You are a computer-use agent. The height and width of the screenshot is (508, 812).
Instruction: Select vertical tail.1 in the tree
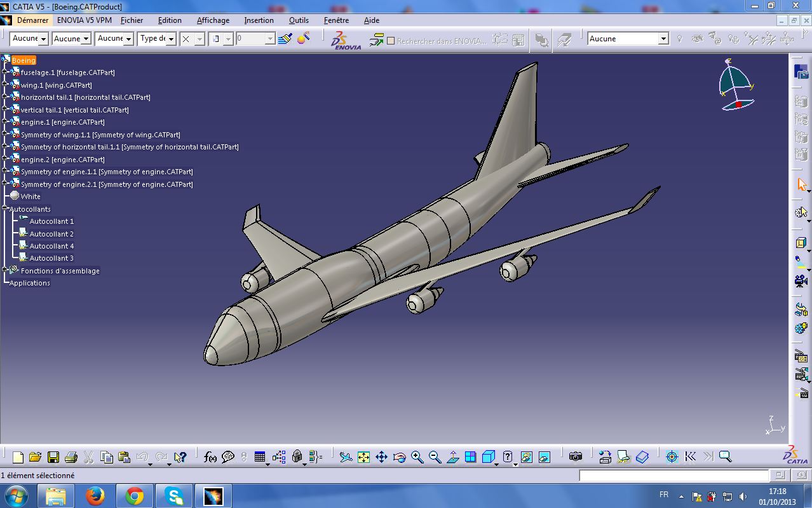point(74,110)
